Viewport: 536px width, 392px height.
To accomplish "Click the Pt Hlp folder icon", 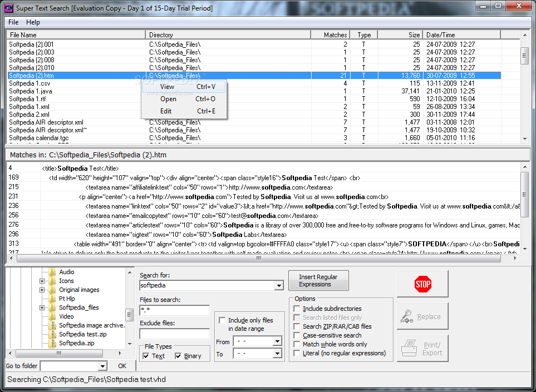I will pos(52,299).
